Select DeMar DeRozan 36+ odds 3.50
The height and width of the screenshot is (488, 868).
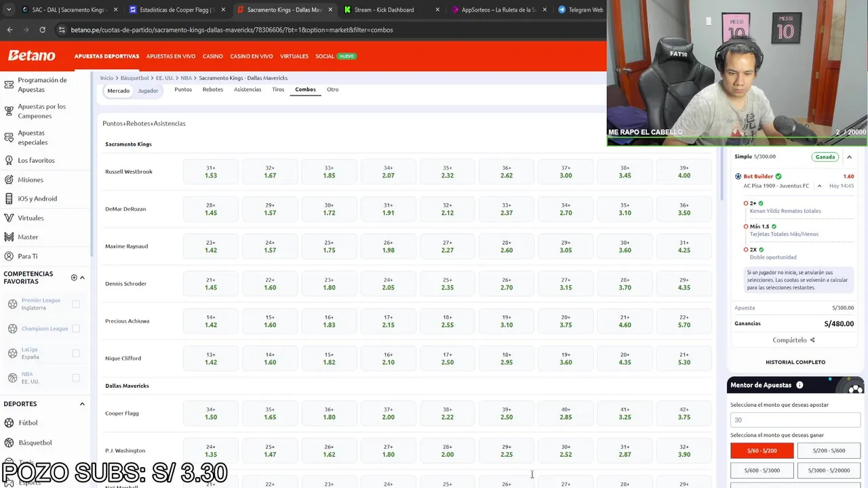[x=684, y=209]
